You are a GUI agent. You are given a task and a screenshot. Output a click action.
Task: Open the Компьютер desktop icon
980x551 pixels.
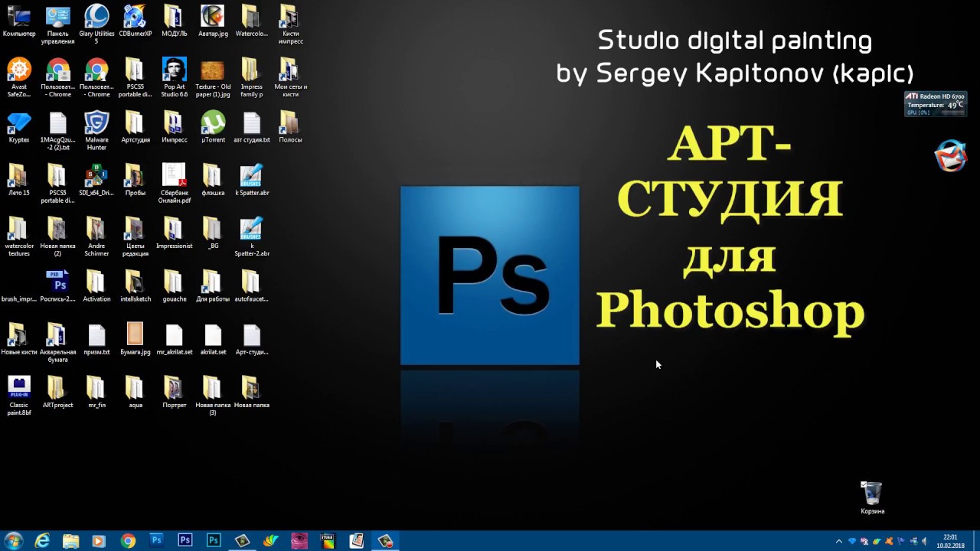(x=19, y=21)
